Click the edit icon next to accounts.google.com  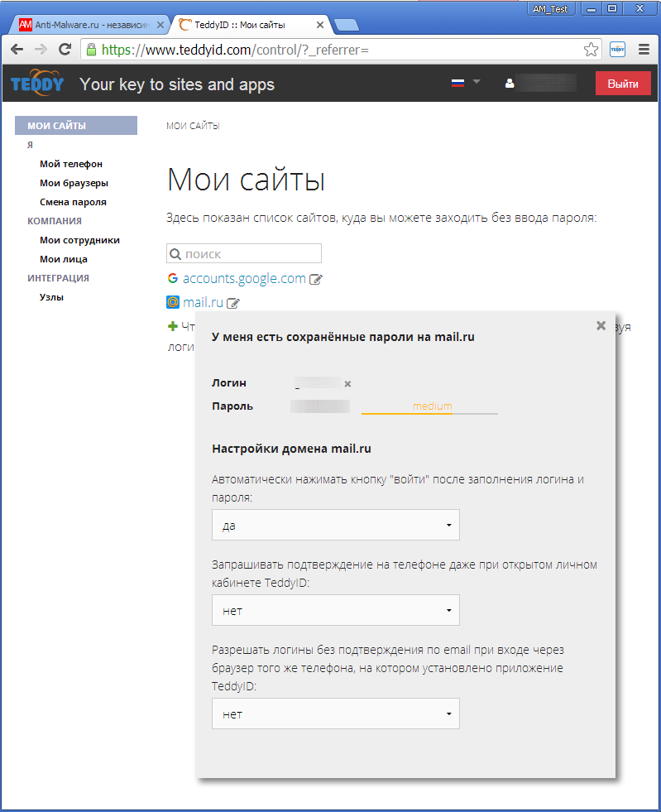coord(315,280)
